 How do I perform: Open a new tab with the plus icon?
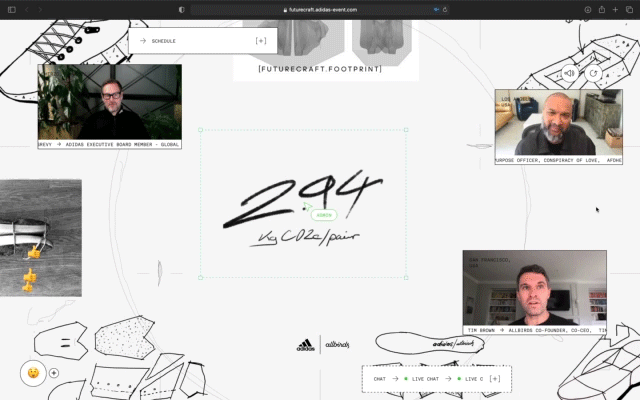tap(615, 9)
